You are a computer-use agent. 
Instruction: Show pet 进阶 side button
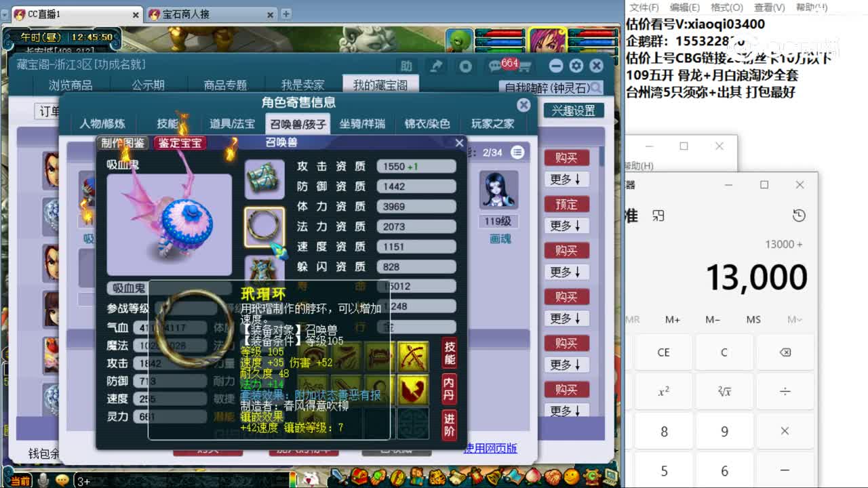[449, 426]
